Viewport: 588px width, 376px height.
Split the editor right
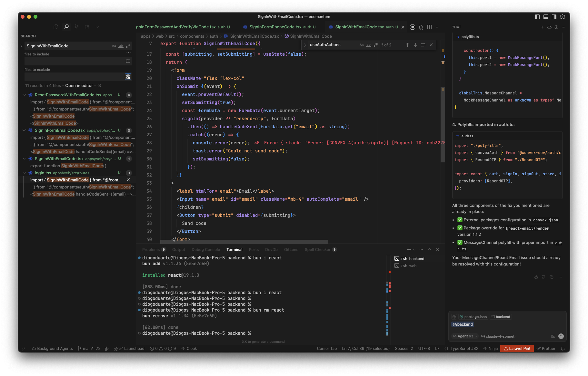[429, 27]
